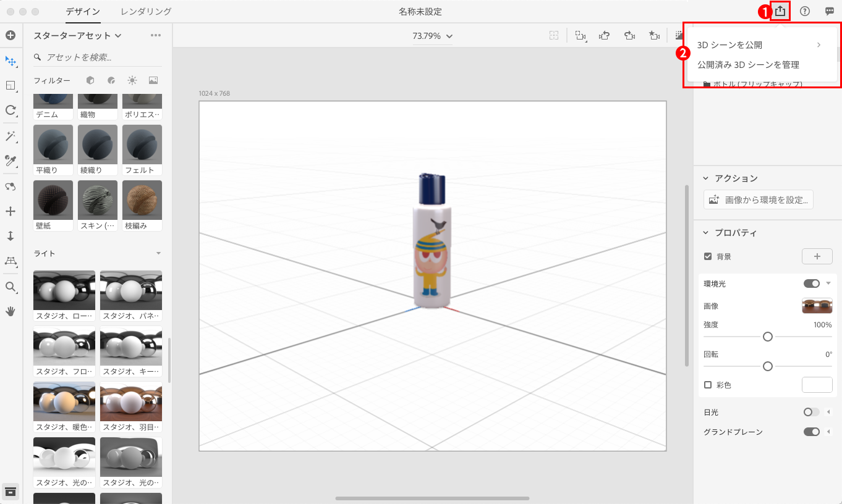Choose 3D シーンを公開 menu item
The height and width of the screenshot is (504, 842).
762,45
